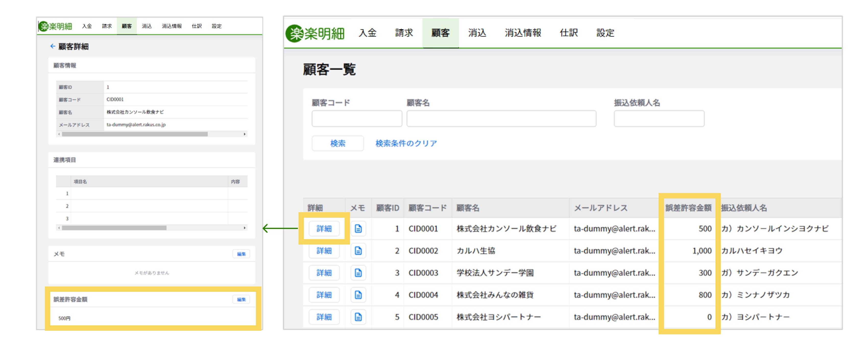Screen dimensions: 868x350
Task: Open memo icon for カルハ生協 row
Action: click(x=358, y=251)
